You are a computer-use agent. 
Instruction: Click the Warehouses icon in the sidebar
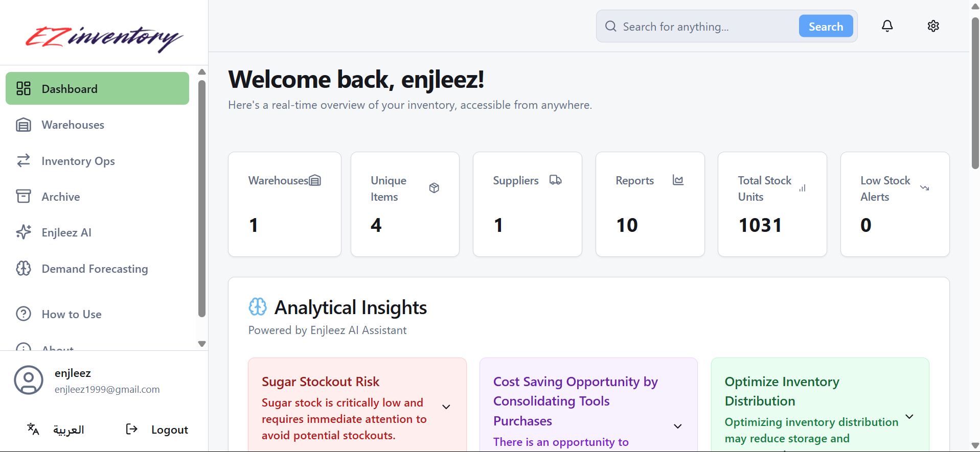24,125
